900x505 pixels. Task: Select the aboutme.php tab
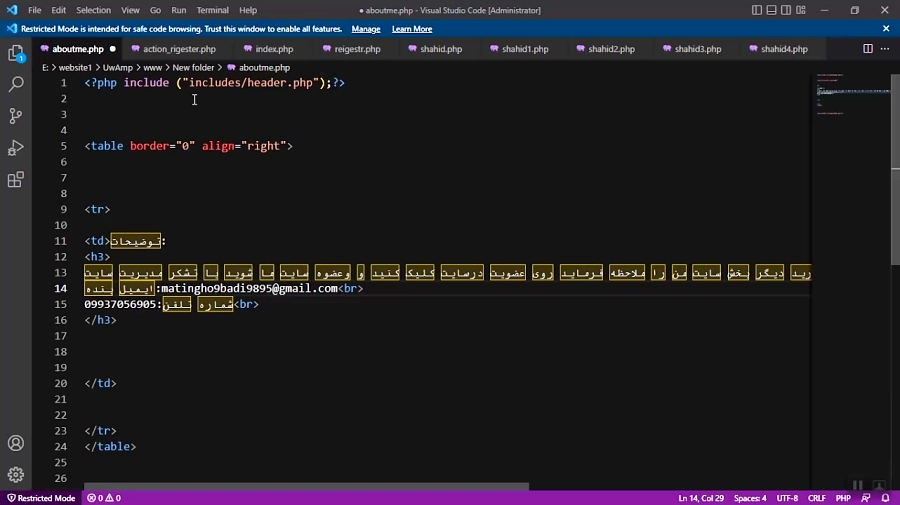(x=77, y=49)
